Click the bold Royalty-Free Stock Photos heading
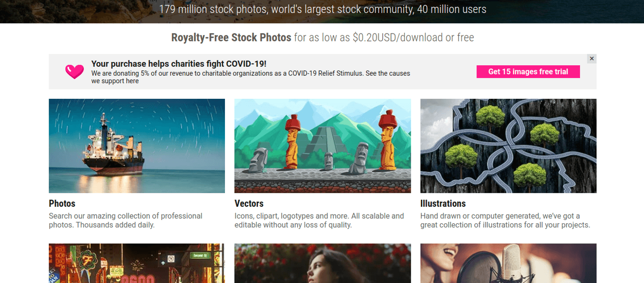644x283 pixels. (231, 38)
